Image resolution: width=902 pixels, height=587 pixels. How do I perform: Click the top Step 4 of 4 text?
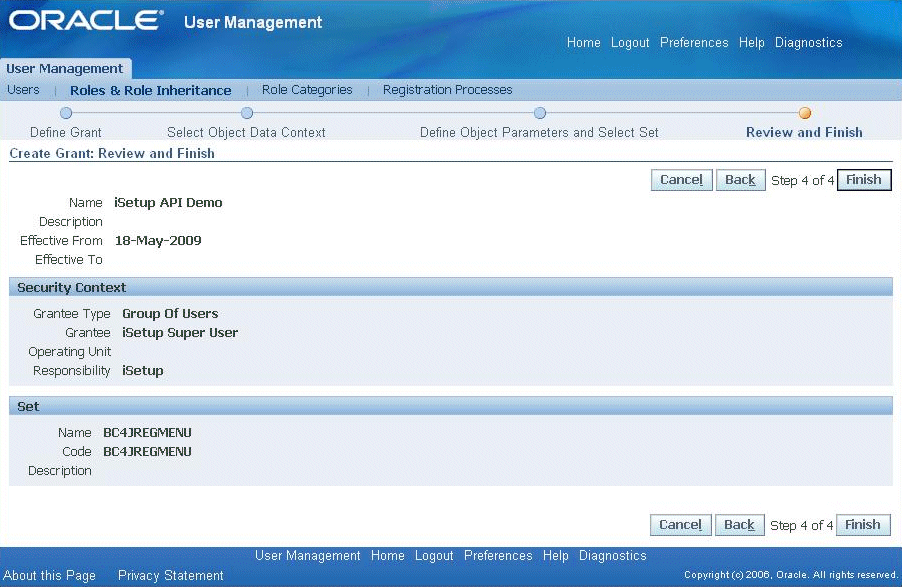802,181
